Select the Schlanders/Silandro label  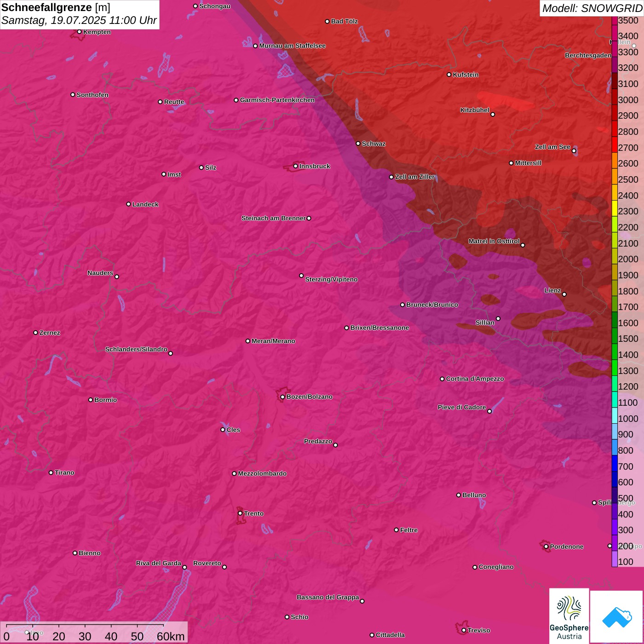pos(136,349)
